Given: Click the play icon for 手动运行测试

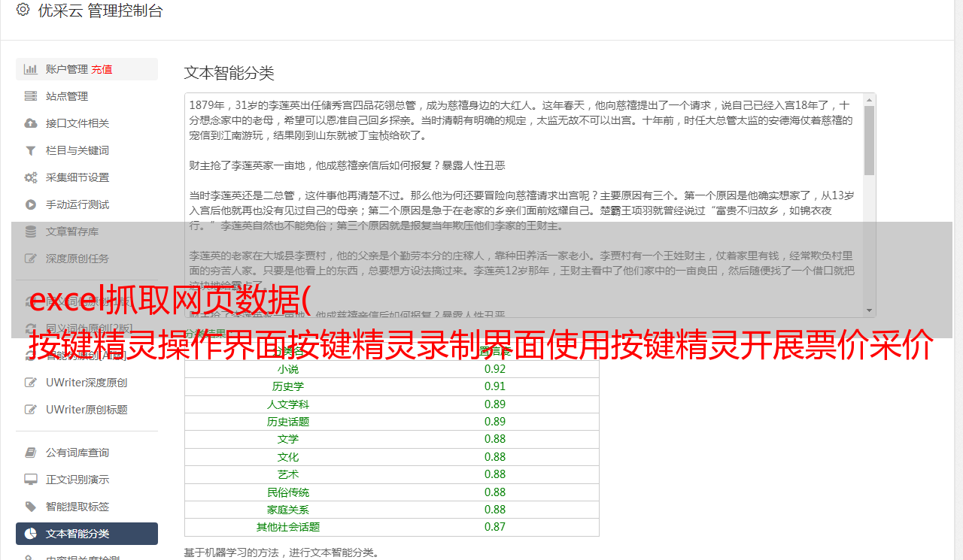Looking at the screenshot, I should click(31, 204).
